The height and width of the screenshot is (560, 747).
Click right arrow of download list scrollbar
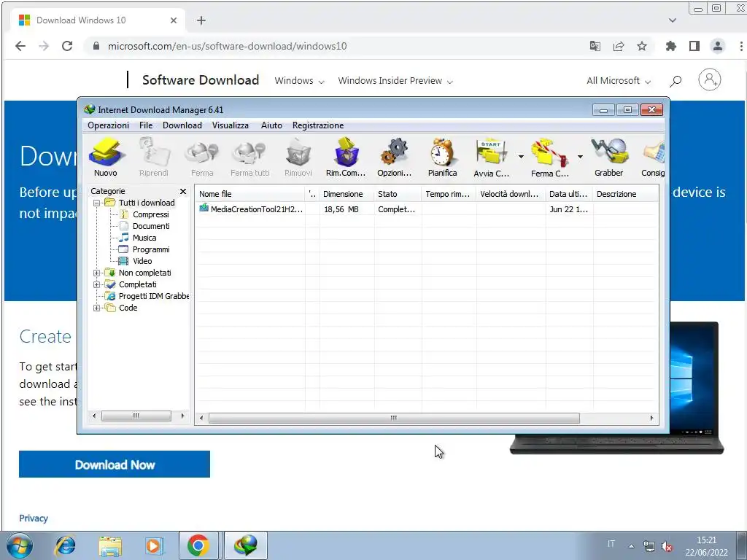[x=651, y=418]
